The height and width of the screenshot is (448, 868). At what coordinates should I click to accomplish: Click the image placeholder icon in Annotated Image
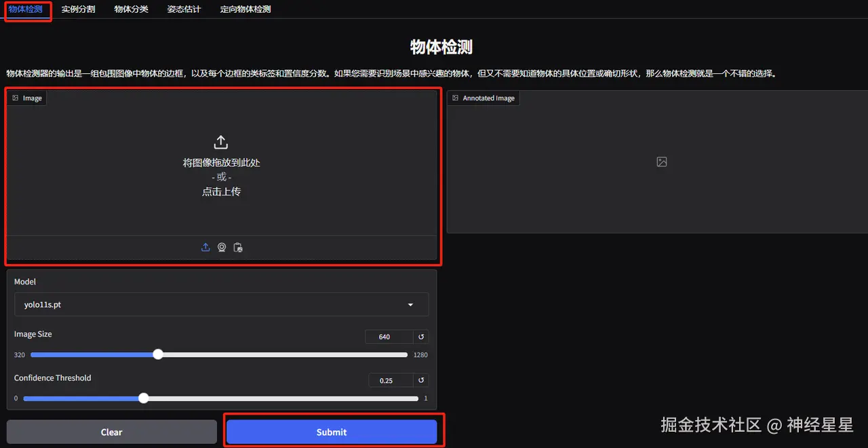tap(661, 162)
